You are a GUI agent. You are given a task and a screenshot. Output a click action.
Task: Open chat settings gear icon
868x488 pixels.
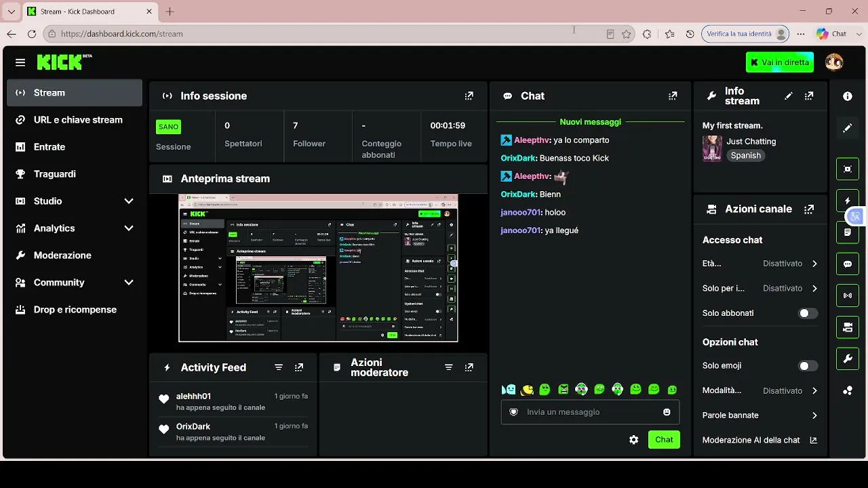[x=633, y=440]
